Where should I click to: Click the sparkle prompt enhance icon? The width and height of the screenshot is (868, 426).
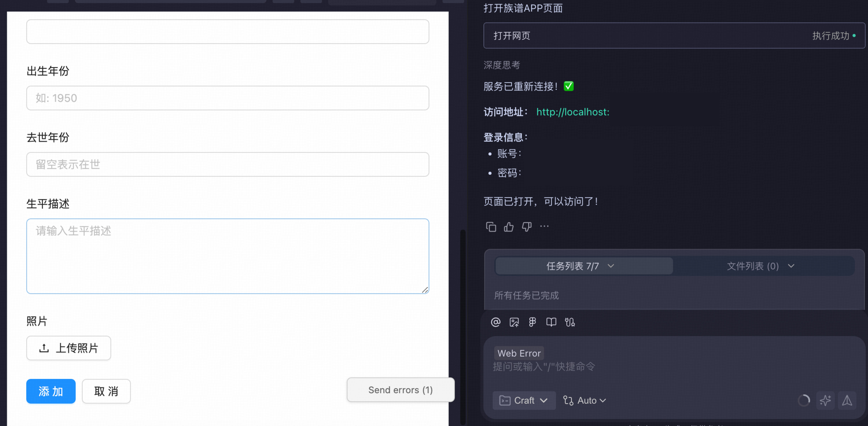(x=825, y=400)
